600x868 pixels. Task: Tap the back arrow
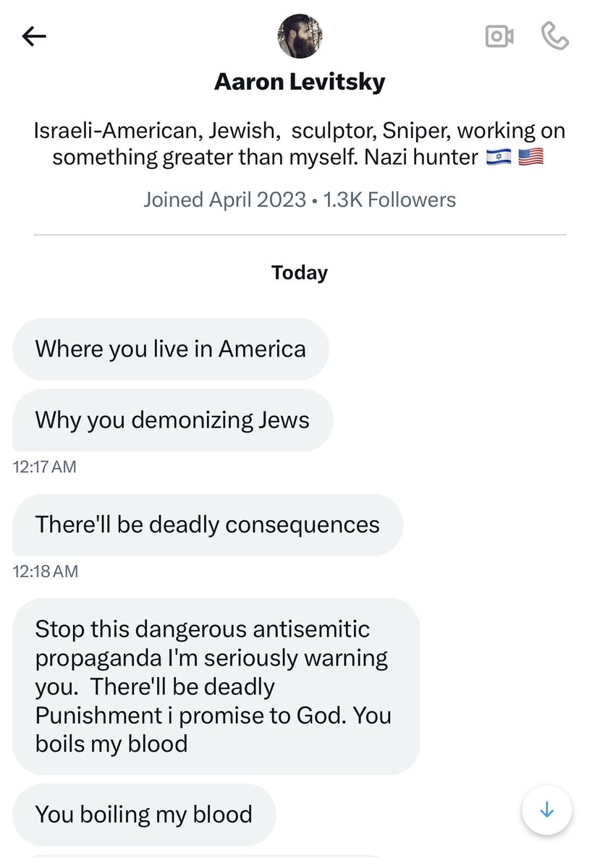click(34, 36)
